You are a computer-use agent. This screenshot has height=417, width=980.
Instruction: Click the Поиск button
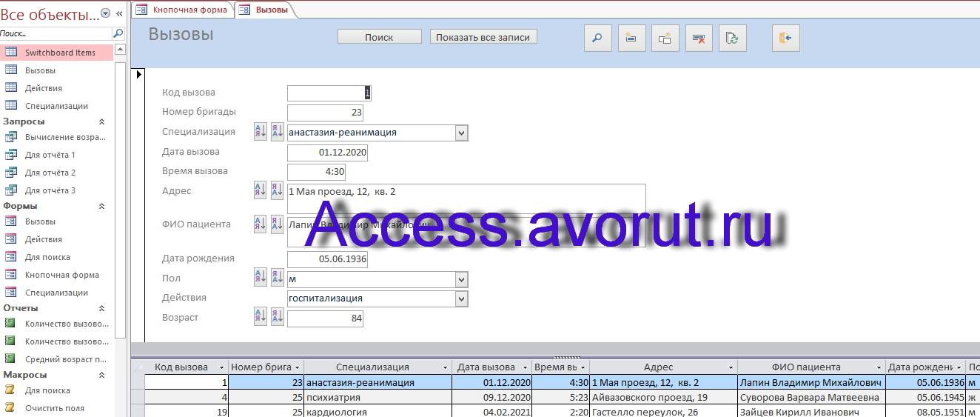tap(379, 37)
